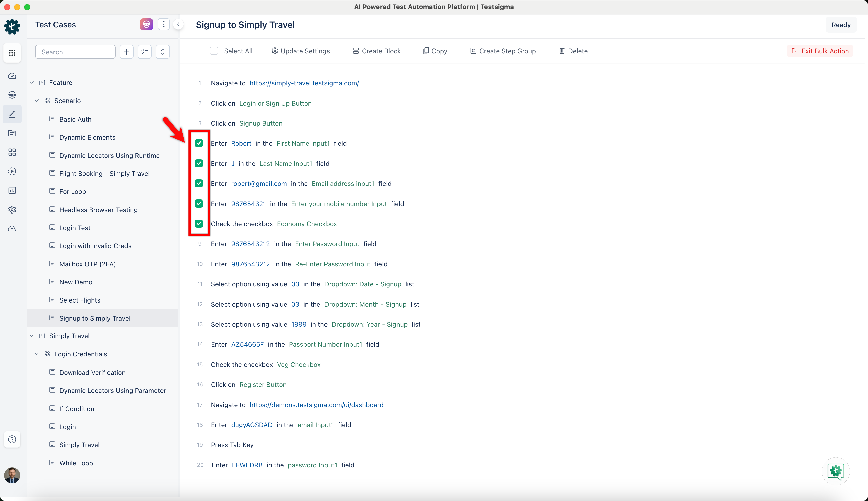Click the Exit Bulk Action button
This screenshot has height=501, width=868.
tap(820, 51)
